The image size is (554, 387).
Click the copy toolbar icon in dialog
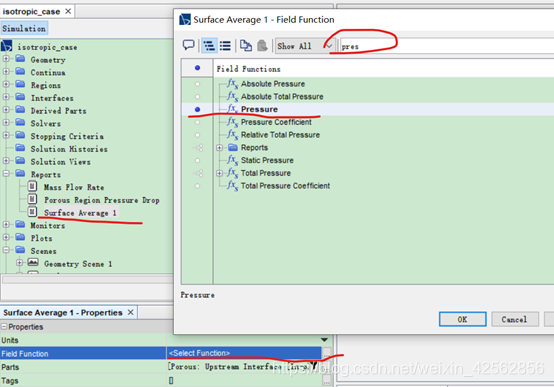click(246, 46)
